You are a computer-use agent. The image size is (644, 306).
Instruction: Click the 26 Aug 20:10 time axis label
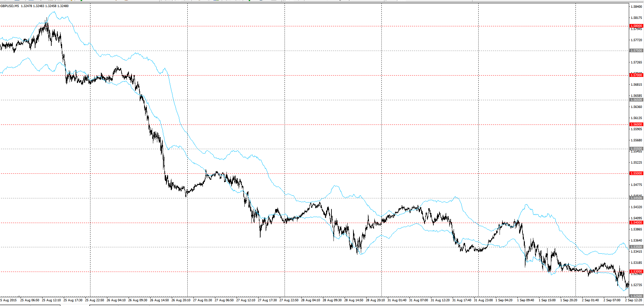tap(181, 300)
